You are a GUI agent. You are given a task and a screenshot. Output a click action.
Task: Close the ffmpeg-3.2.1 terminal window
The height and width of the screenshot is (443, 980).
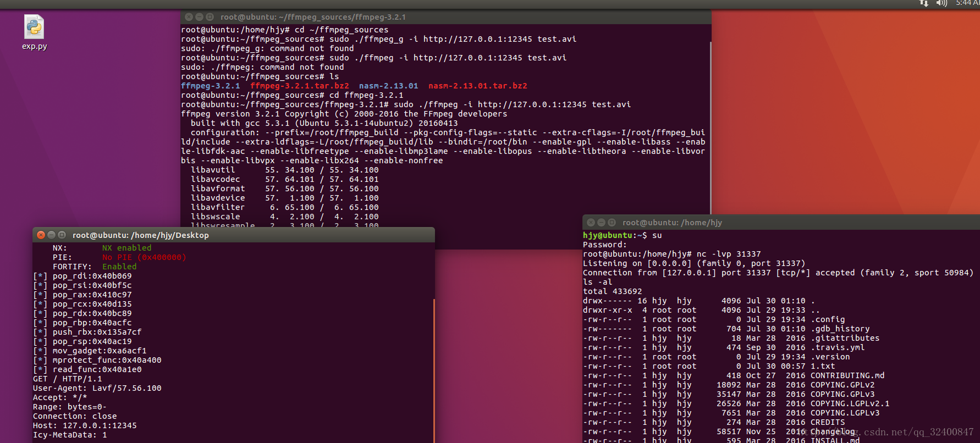(x=189, y=17)
